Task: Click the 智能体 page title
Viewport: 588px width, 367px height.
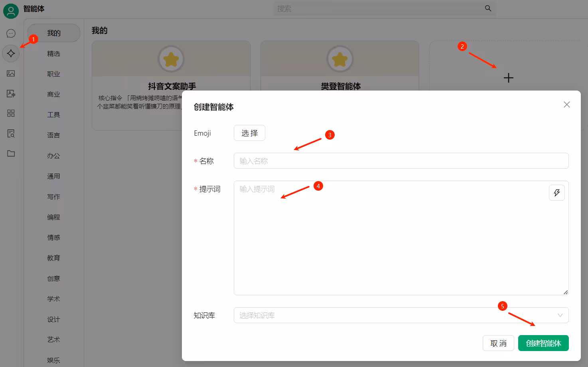Action: (x=34, y=8)
